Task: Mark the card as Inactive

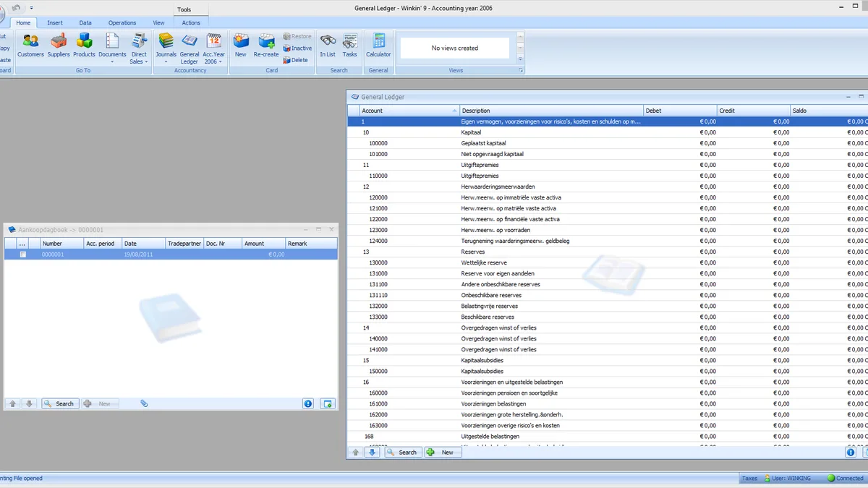Action: (x=297, y=48)
